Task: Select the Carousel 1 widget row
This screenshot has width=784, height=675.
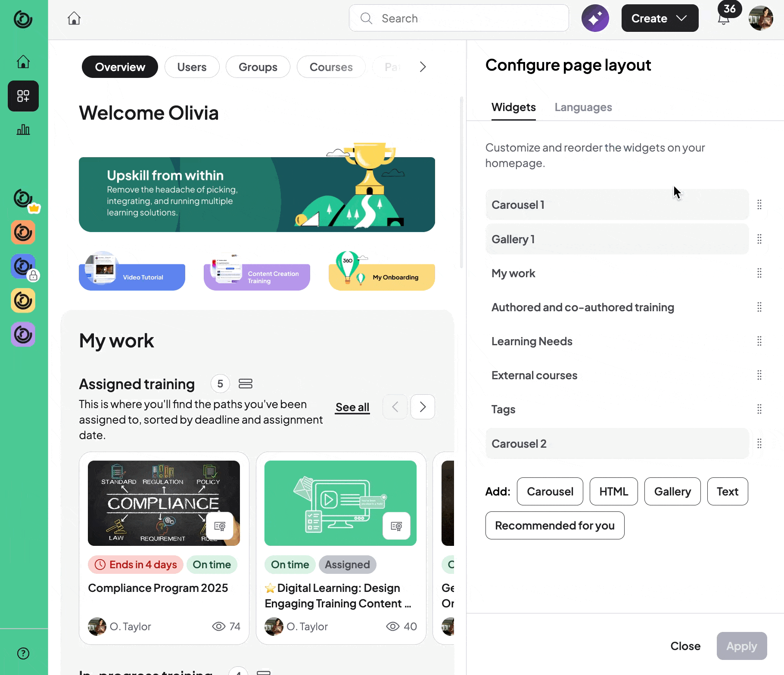Action: 617,205
